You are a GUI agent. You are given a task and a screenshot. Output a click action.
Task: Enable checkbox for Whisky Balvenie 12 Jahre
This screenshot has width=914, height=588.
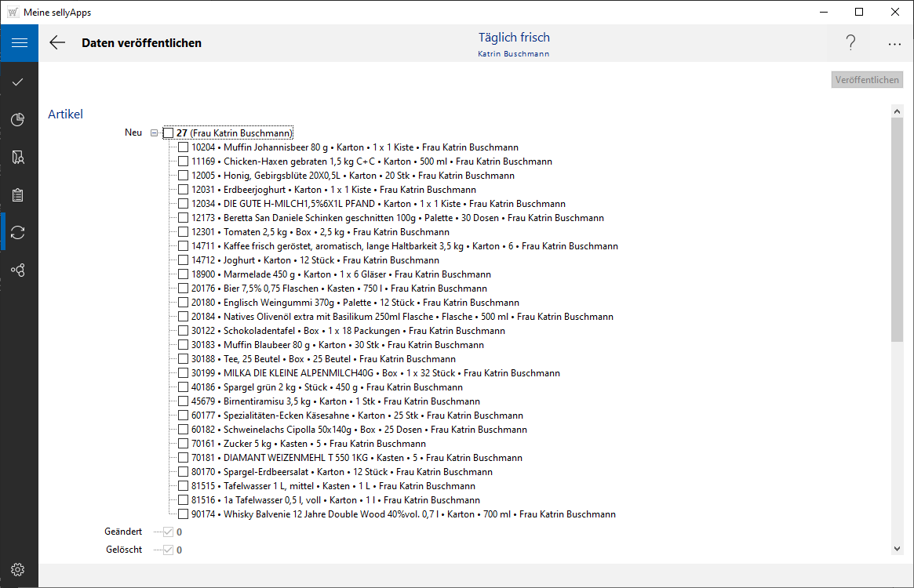[x=183, y=514]
